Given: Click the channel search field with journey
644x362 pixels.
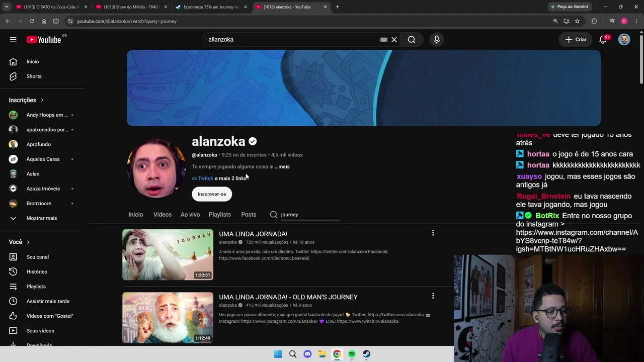Looking at the screenshot, I should (x=310, y=215).
